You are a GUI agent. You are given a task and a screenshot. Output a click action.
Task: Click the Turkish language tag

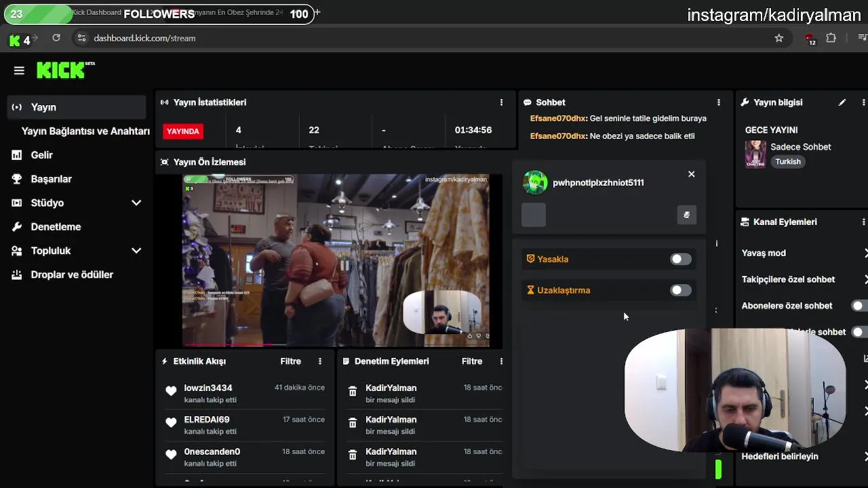(x=788, y=161)
